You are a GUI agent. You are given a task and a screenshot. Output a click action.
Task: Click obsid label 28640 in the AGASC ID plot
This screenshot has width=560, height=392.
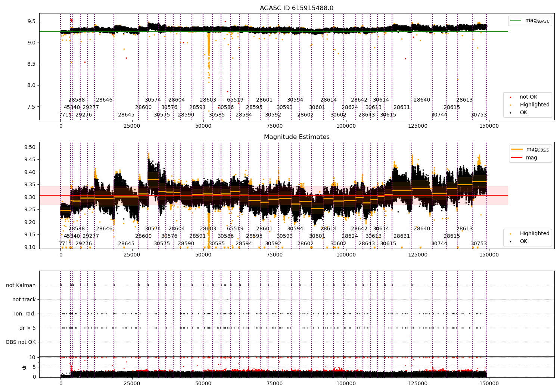click(422, 100)
